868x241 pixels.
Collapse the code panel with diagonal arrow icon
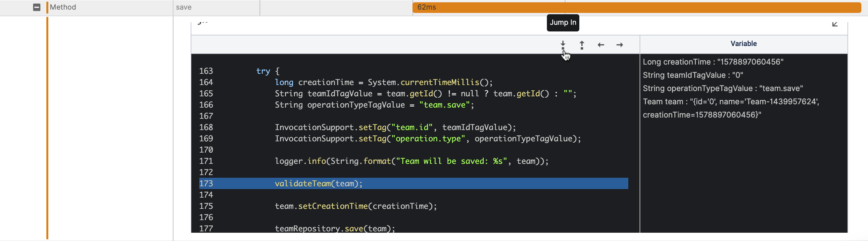point(835,24)
